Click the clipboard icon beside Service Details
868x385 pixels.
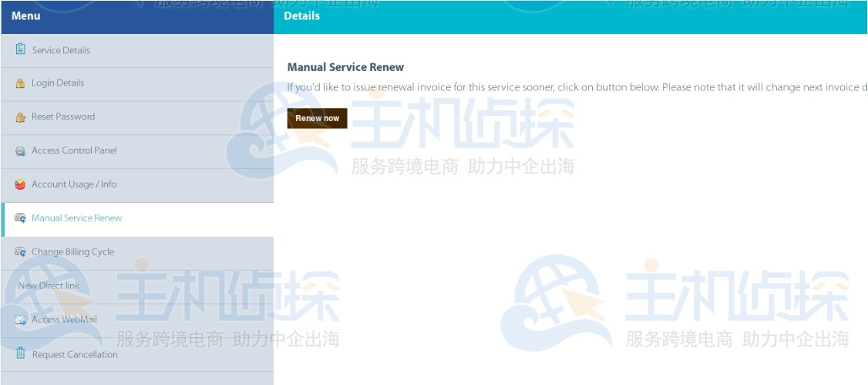[21, 49]
